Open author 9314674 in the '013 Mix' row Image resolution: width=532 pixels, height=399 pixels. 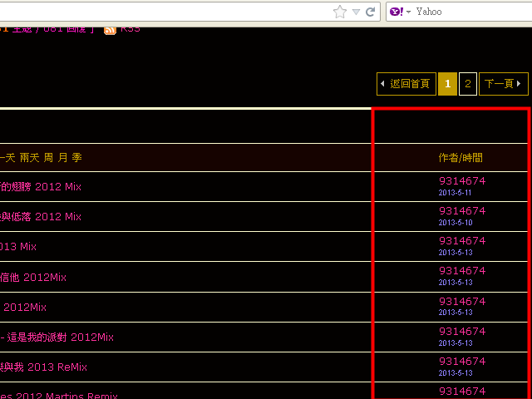462,240
